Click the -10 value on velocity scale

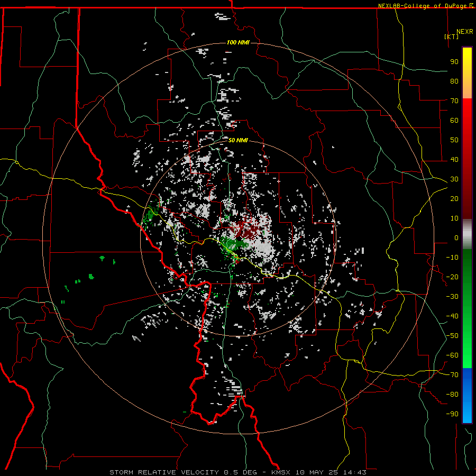click(x=452, y=258)
